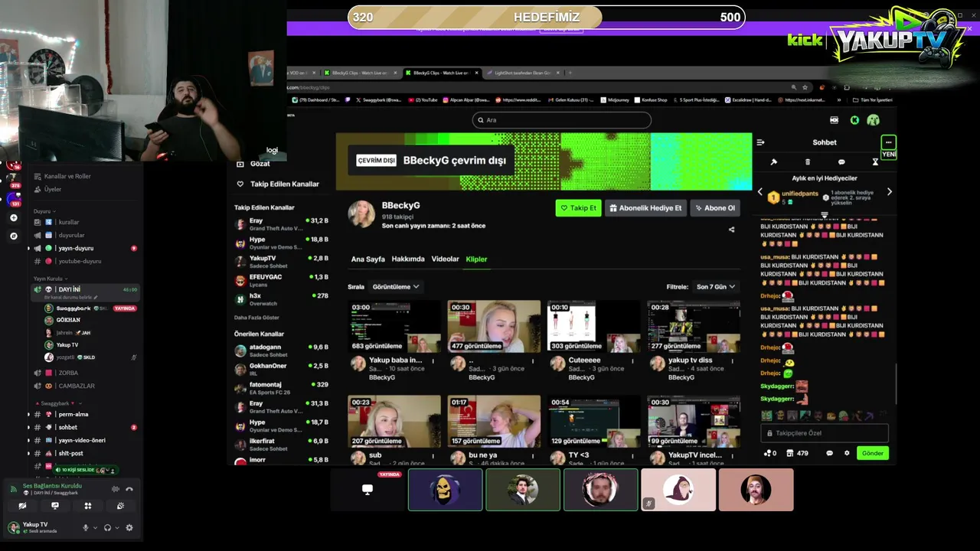Collapse the Aylık en iyi Hediyeciler panel

tap(825, 215)
